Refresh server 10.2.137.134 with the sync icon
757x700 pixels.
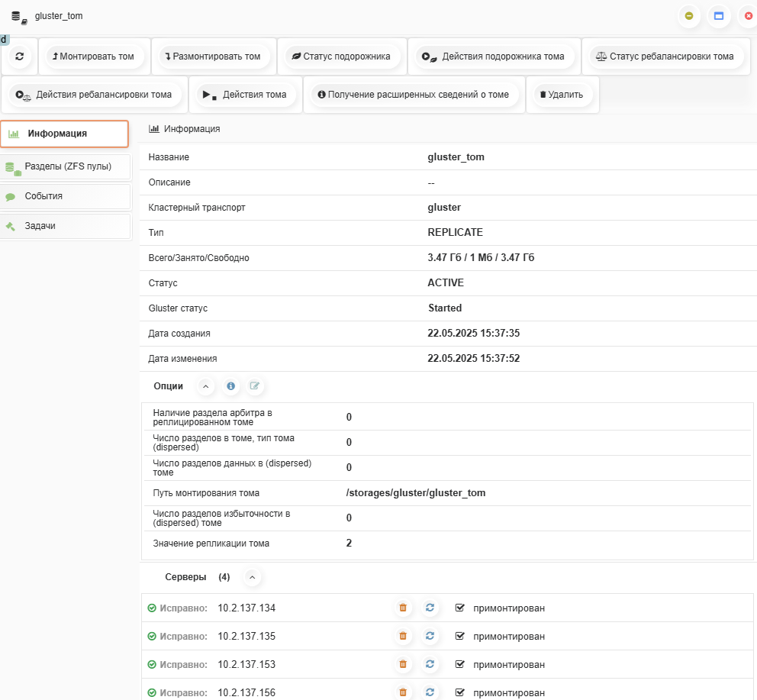click(x=430, y=608)
